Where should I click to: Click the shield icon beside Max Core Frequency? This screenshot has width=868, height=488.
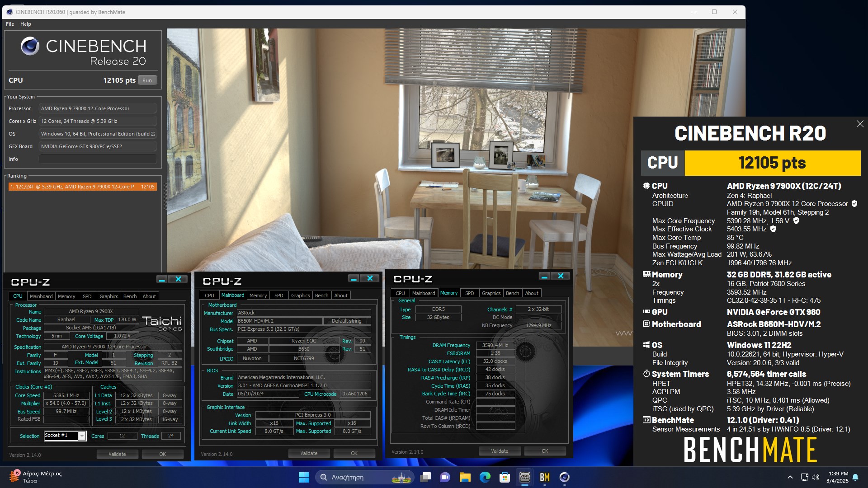pyautogui.click(x=796, y=221)
